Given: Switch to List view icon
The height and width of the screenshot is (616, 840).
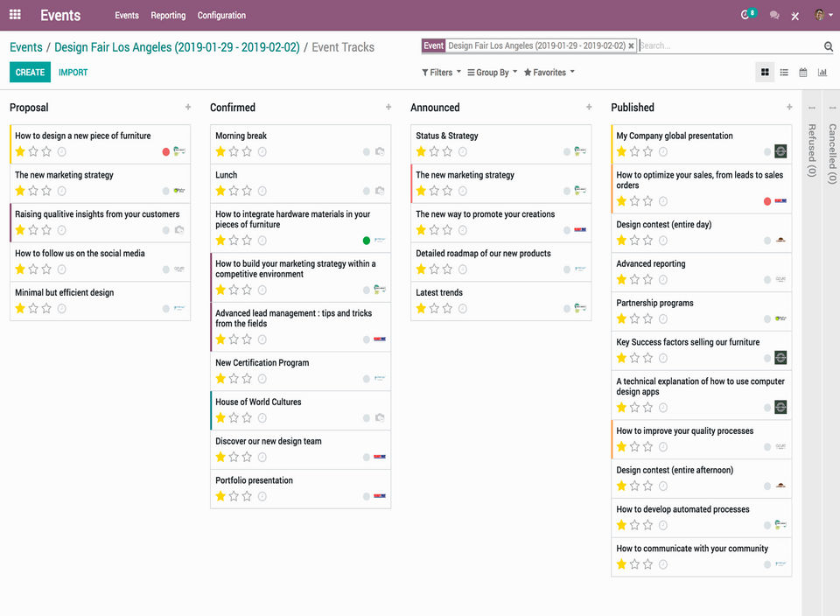Looking at the screenshot, I should point(784,73).
